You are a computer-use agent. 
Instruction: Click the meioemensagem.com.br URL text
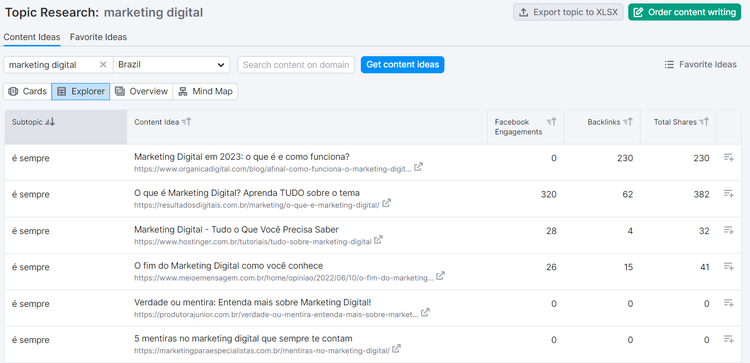point(284,278)
